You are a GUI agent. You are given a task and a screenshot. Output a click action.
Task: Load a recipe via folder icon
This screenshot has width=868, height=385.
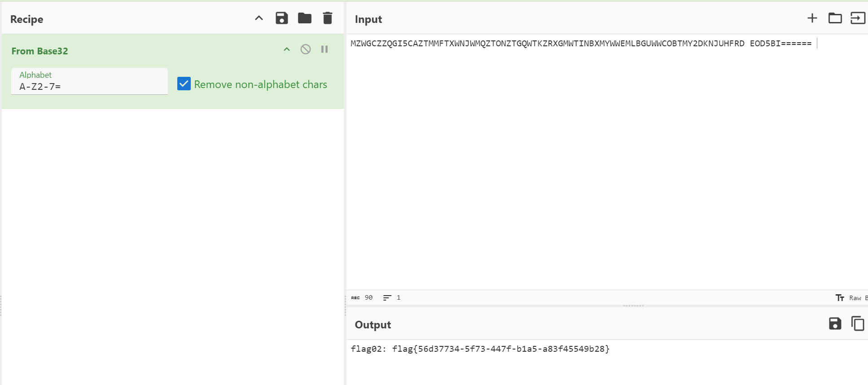click(304, 18)
